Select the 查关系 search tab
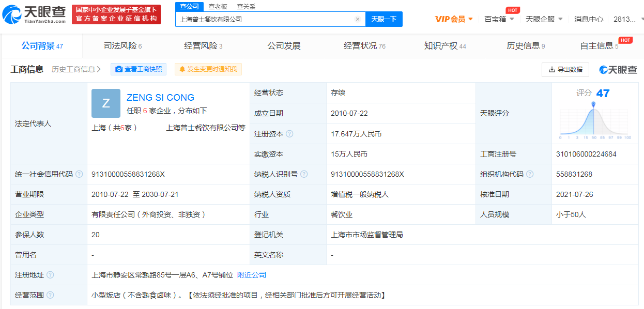The height and width of the screenshot is (309, 644). point(246,6)
